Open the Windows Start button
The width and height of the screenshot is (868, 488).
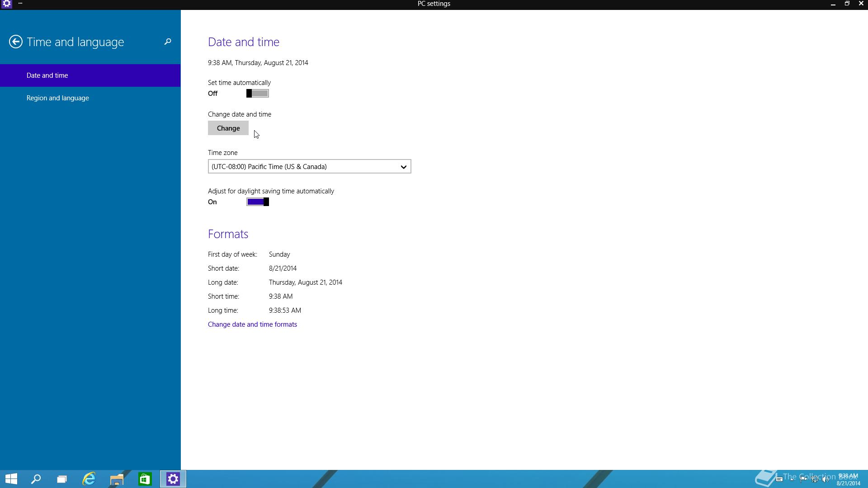(x=11, y=479)
